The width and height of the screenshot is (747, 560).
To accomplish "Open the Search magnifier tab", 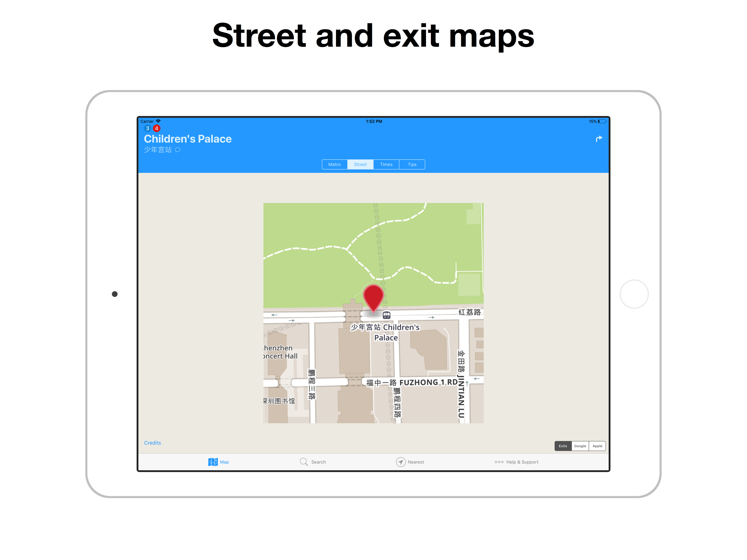I will (304, 462).
